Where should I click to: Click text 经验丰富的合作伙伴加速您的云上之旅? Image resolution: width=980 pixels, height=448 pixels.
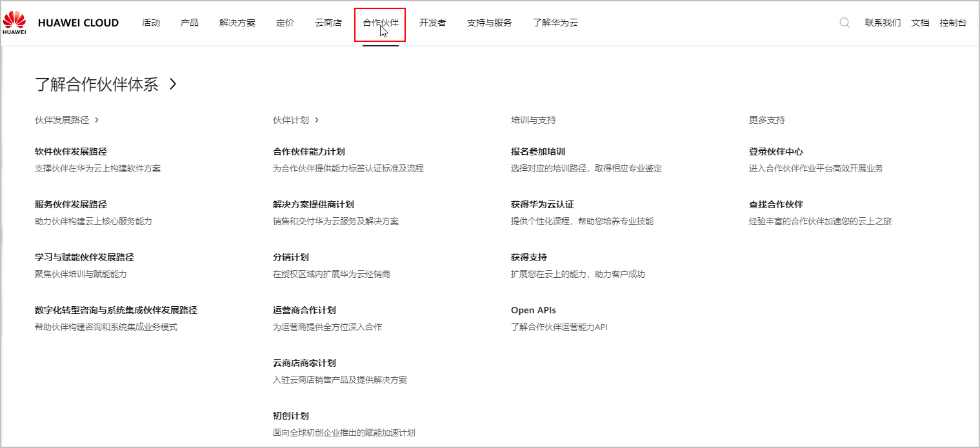click(x=820, y=221)
